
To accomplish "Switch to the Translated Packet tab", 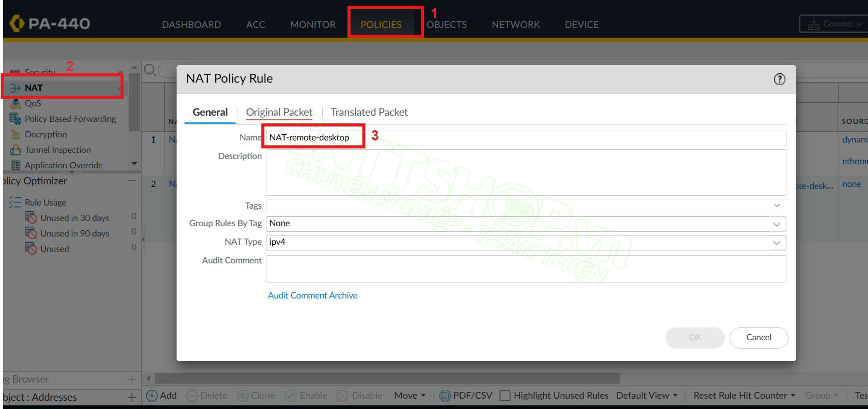I will click(x=369, y=112).
